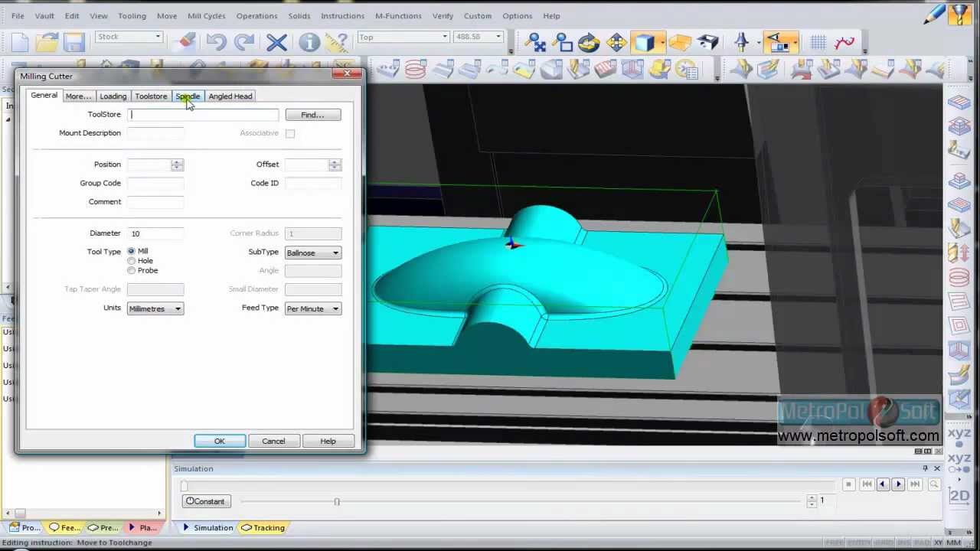Viewport: 980px width, 551px height.
Task: Switch to the Simulation bottom tab
Action: (207, 528)
